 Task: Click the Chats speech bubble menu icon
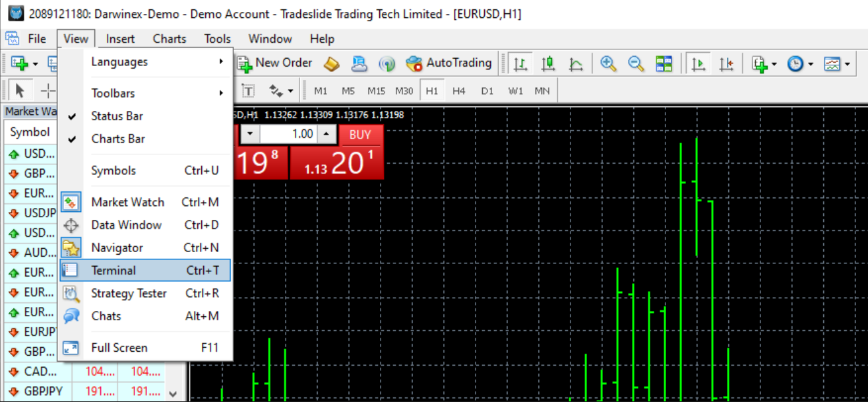click(71, 316)
